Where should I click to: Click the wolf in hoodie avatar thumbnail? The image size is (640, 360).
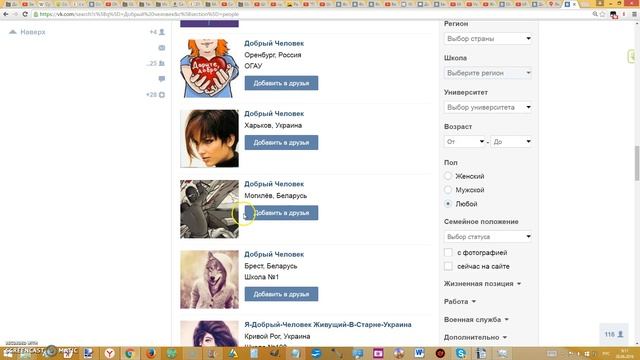point(209,280)
